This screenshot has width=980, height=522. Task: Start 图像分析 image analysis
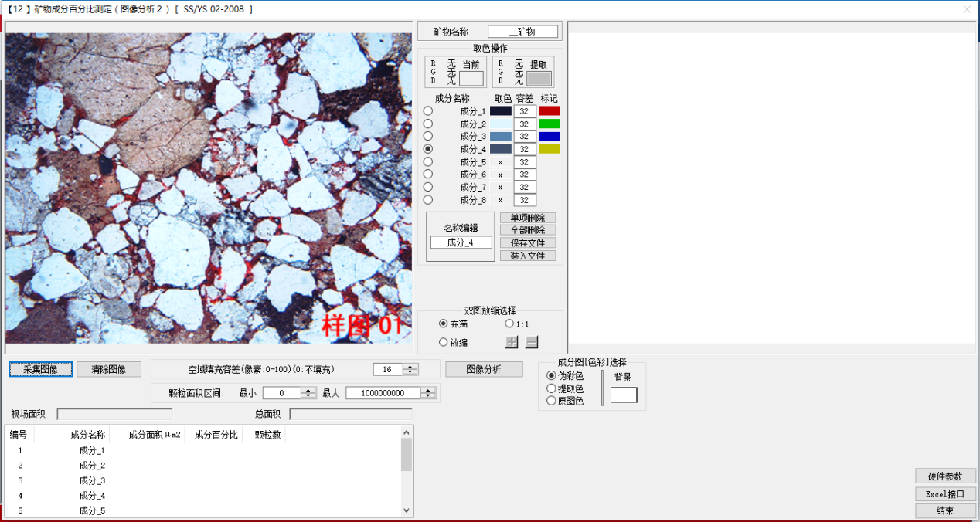(484, 369)
